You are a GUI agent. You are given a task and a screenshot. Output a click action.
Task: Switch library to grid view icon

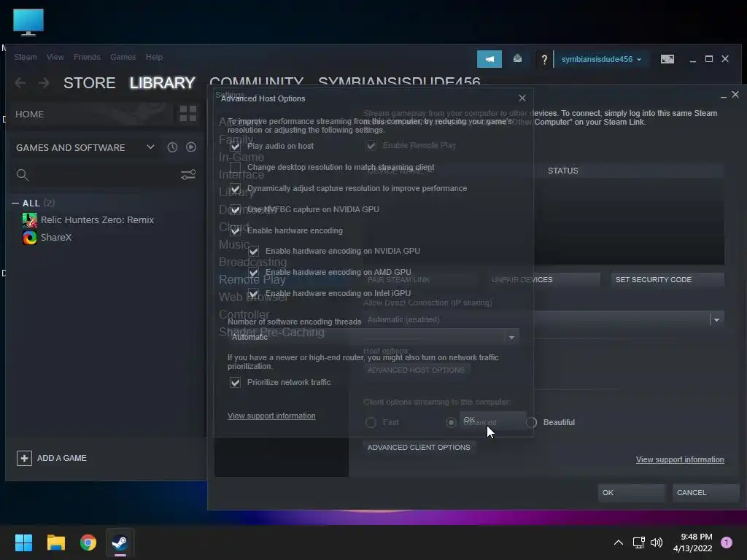187,114
